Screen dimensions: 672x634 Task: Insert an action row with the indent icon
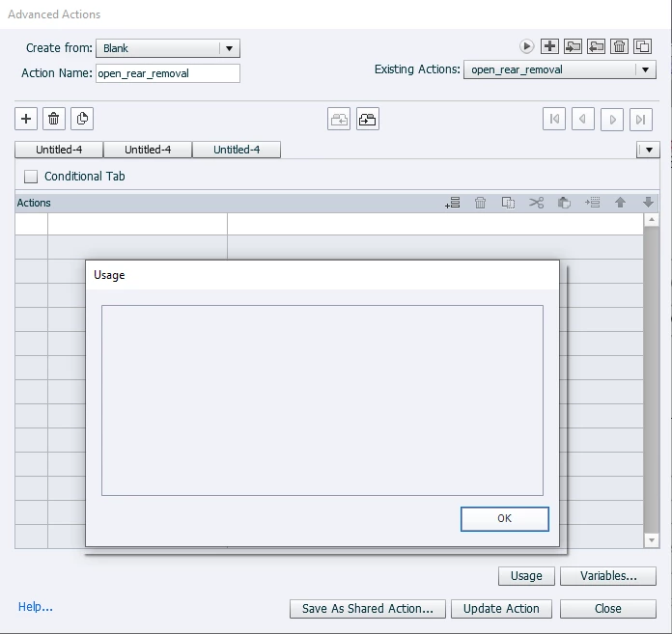tap(592, 203)
